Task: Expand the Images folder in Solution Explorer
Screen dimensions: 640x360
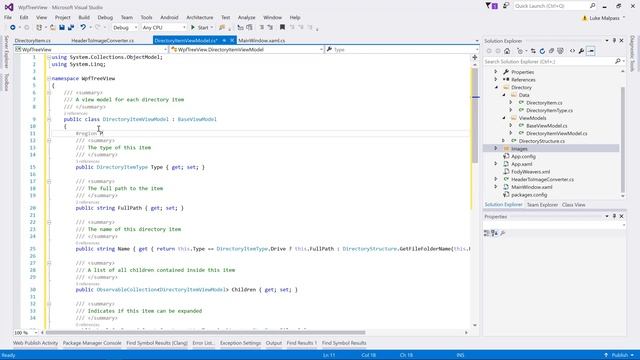Action: 496,149
